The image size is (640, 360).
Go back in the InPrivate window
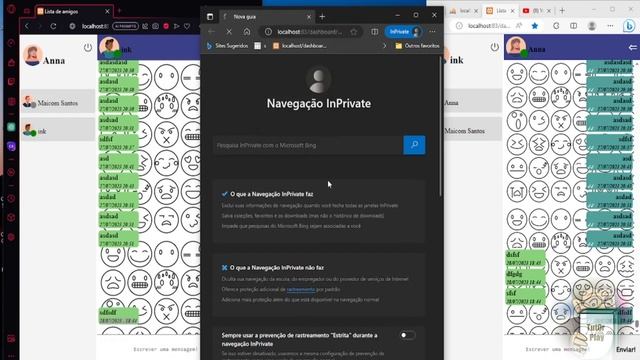pos(211,31)
